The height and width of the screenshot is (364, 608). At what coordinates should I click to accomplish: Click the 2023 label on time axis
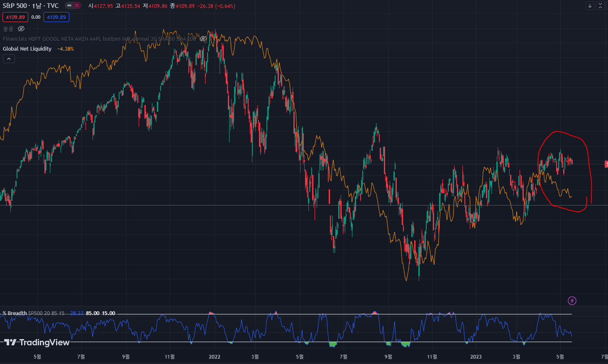[x=476, y=357]
